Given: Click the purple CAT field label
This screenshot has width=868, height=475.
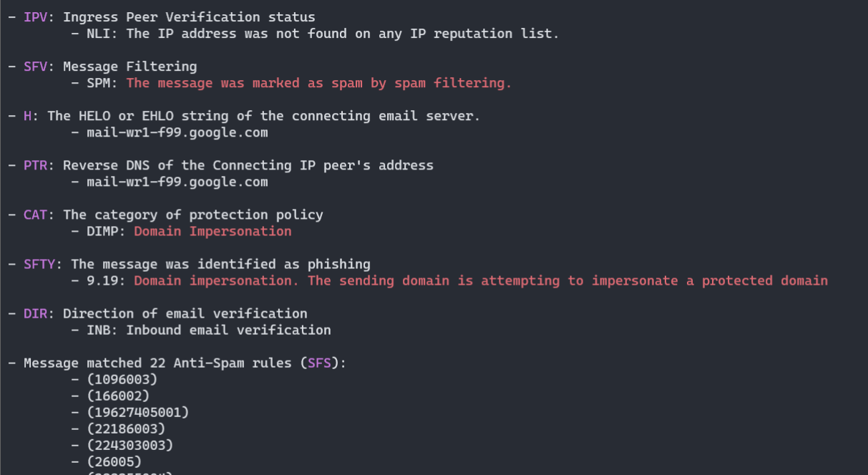Looking at the screenshot, I should [35, 215].
